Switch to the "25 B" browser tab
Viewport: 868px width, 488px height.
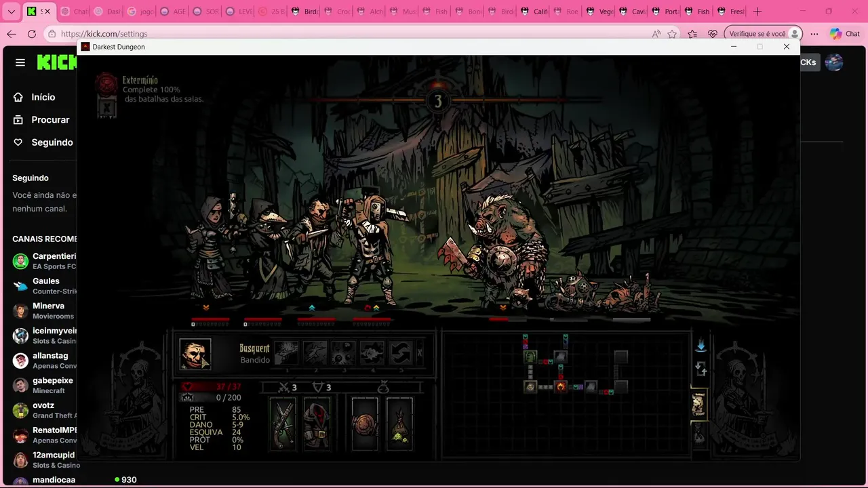(x=271, y=12)
